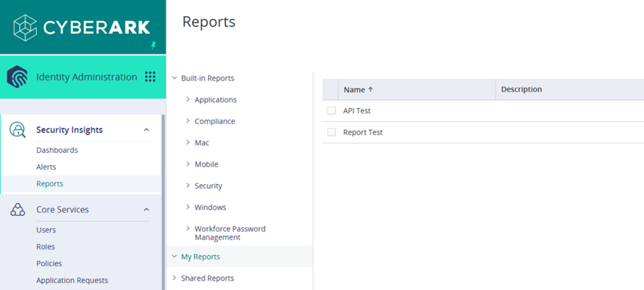Click the Identity Administration fingerprint icon
Screen dimensions: 644x290
tap(17, 77)
